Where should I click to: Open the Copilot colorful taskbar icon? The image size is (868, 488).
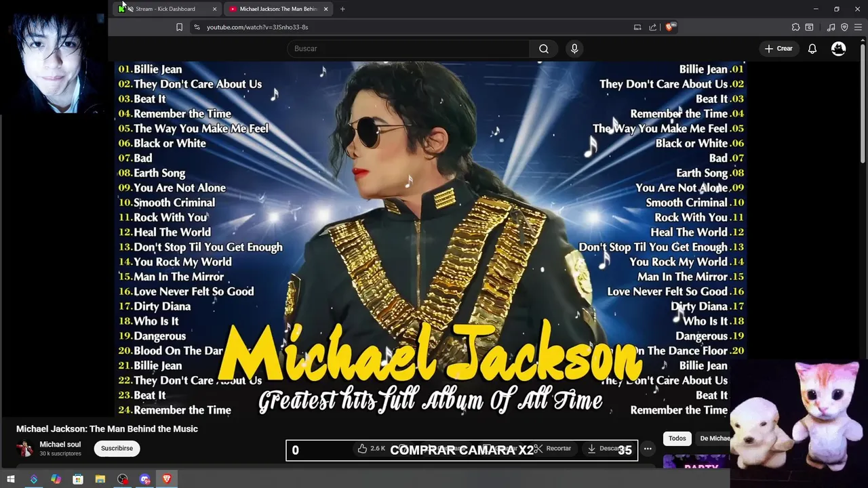click(56, 479)
